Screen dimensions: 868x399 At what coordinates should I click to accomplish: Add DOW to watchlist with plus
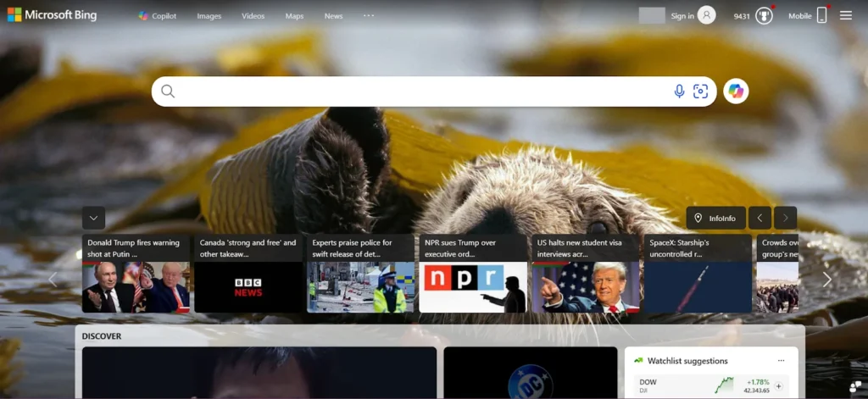tap(778, 386)
